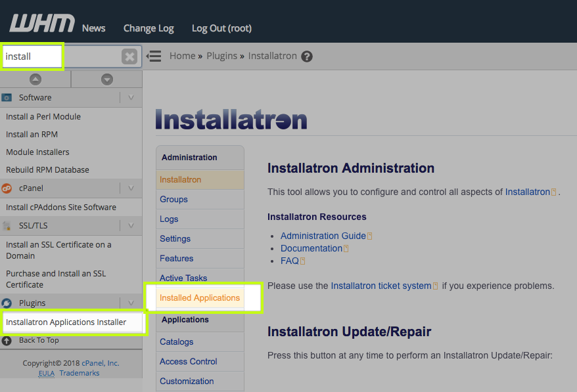
Task: Click the Documentation link
Action: (x=312, y=249)
